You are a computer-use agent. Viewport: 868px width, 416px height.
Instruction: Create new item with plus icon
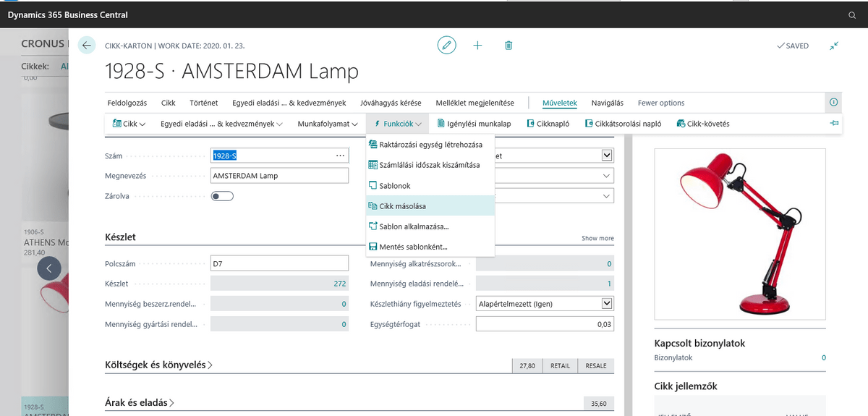pyautogui.click(x=477, y=46)
